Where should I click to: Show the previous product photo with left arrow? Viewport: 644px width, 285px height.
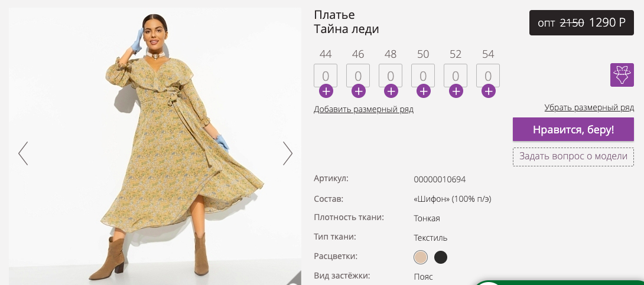pyautogui.click(x=23, y=153)
